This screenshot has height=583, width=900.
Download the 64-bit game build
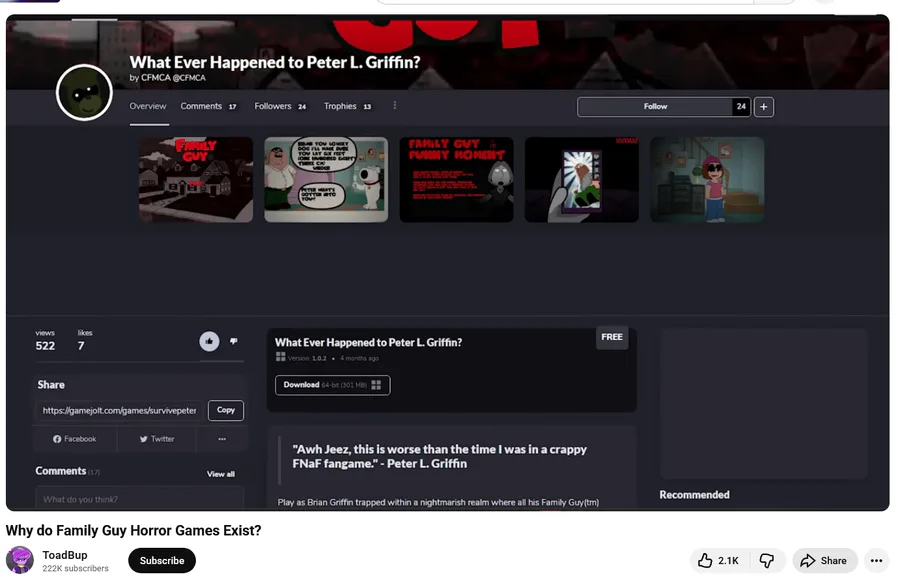coord(332,385)
